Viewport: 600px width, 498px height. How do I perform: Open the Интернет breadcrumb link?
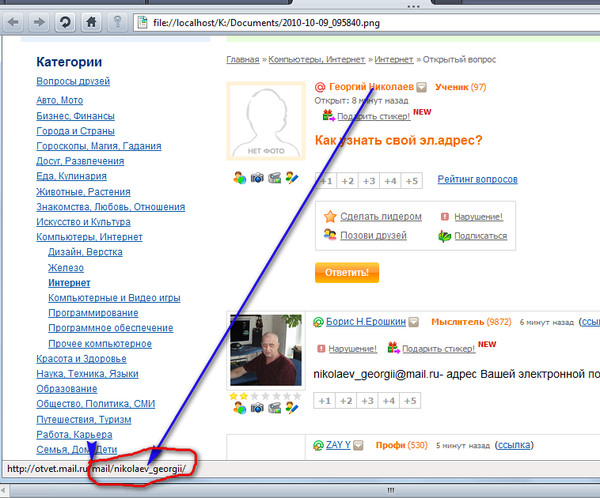(394, 60)
